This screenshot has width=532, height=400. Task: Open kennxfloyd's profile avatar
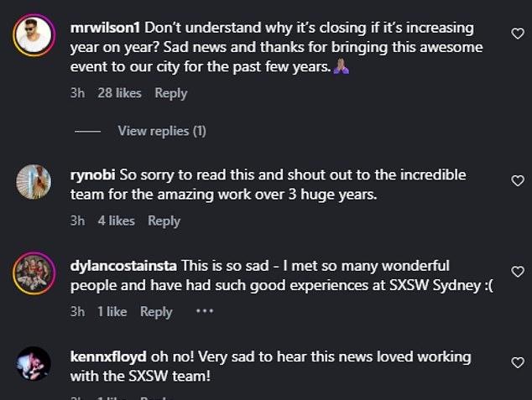tap(34, 364)
